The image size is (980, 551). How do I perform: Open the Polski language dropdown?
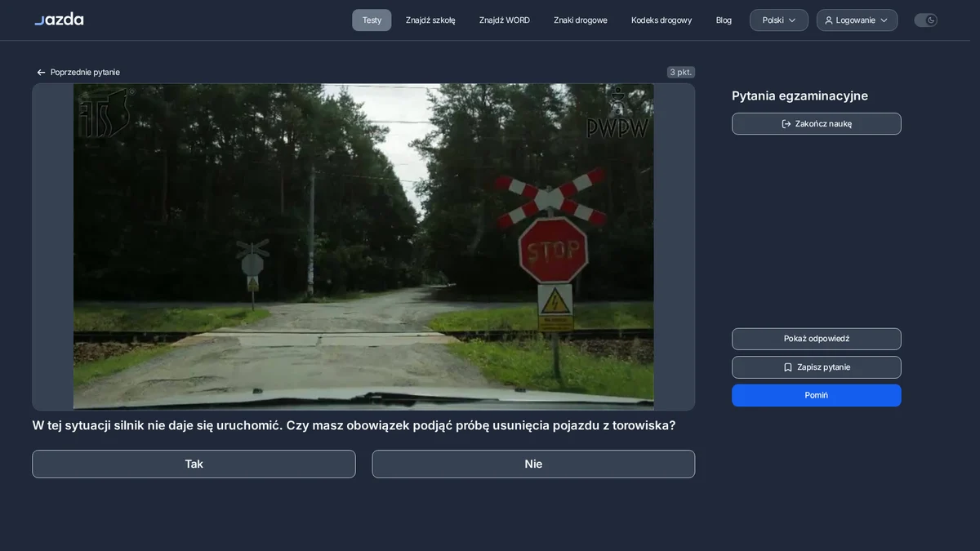tap(779, 20)
